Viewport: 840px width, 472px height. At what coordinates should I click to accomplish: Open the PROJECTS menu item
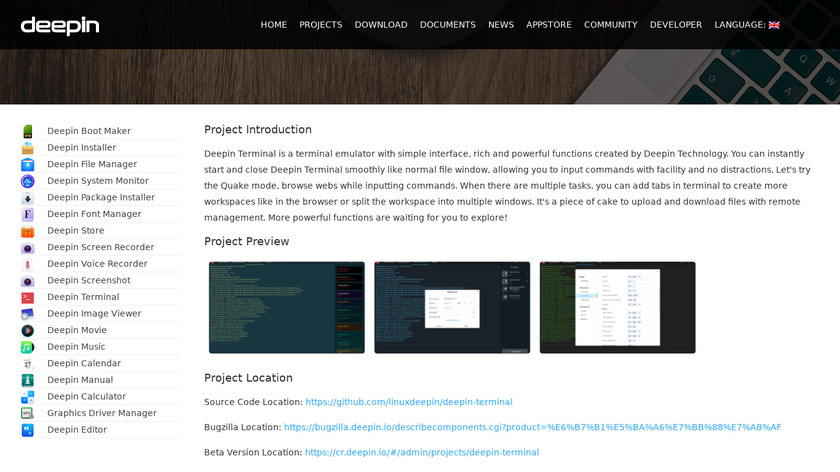pyautogui.click(x=320, y=25)
